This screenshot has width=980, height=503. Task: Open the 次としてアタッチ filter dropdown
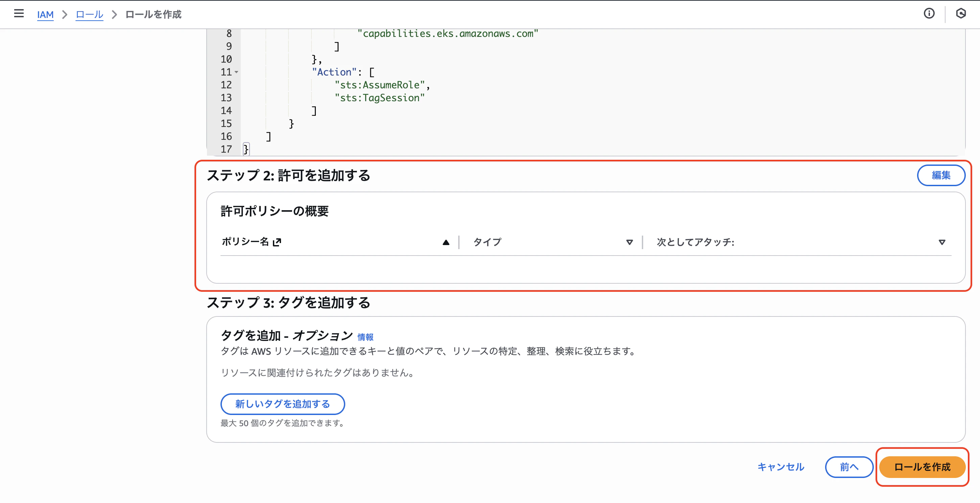942,242
